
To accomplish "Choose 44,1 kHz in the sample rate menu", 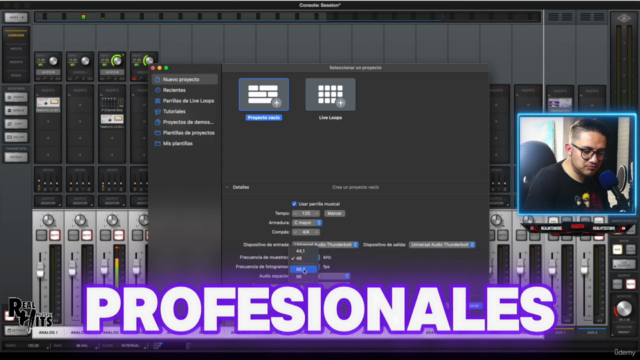I will point(303,251).
